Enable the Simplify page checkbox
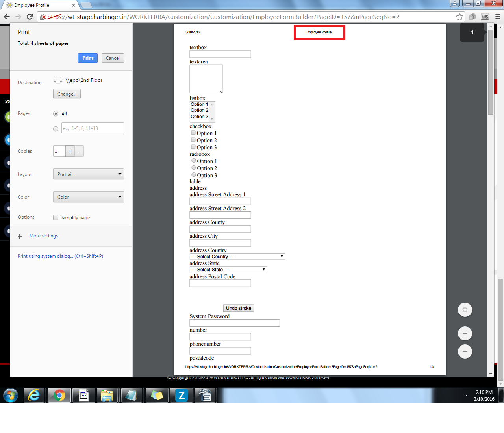The height and width of the screenshot is (433, 504). pos(56,218)
